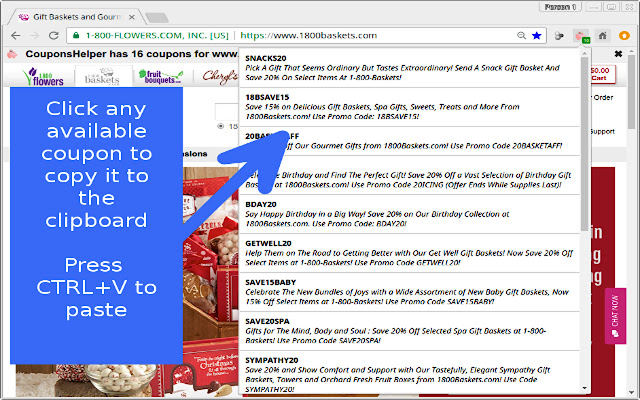Click the green padlock security icon
640x400 pixels.
pos(76,36)
